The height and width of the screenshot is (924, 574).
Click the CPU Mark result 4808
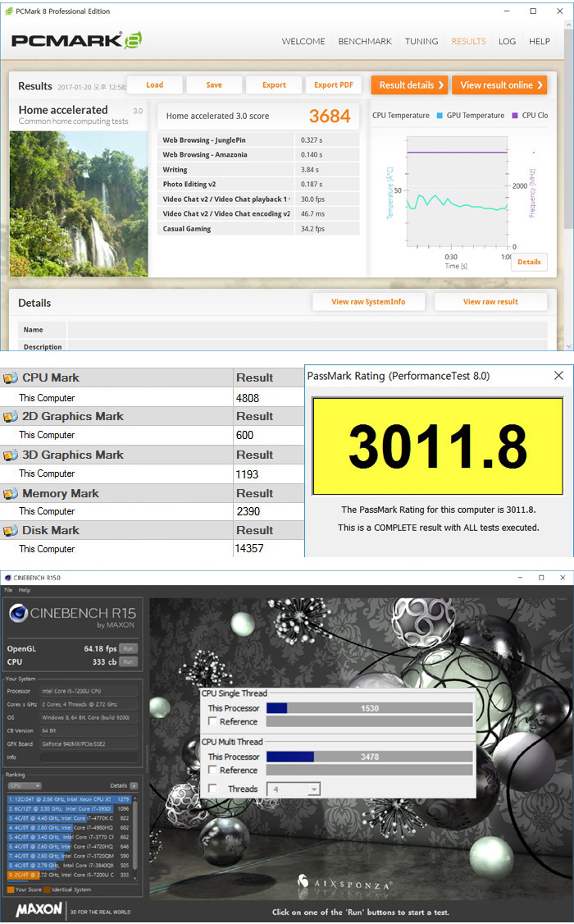[x=248, y=398]
